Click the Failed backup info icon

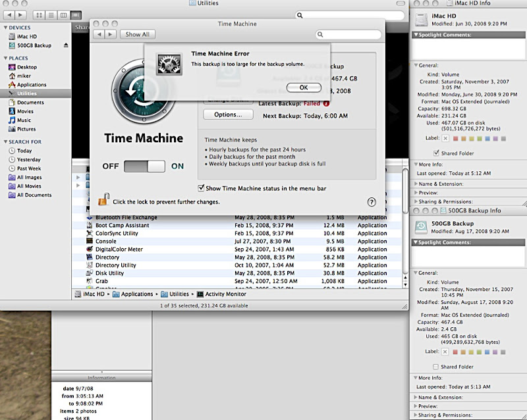tap(326, 103)
